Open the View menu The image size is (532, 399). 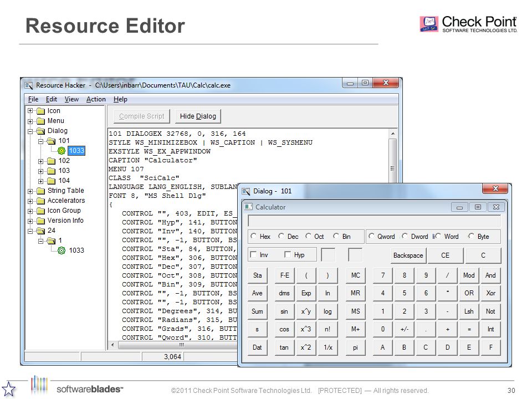(x=71, y=99)
